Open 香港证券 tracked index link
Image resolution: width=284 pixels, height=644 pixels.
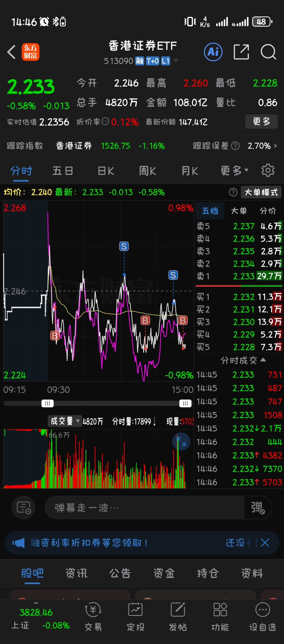click(74, 146)
